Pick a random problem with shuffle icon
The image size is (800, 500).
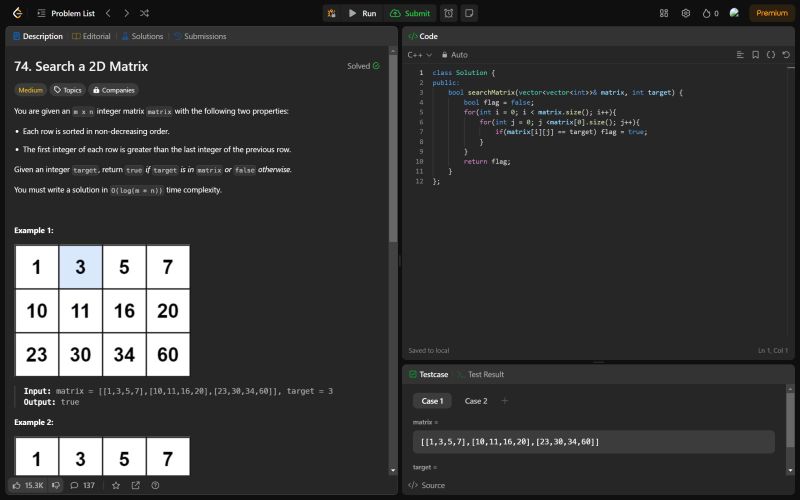144,13
